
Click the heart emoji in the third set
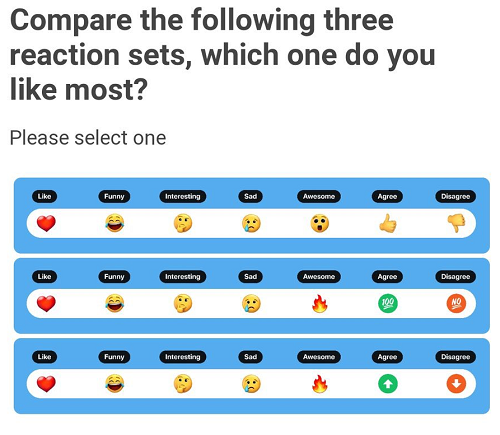(x=46, y=384)
